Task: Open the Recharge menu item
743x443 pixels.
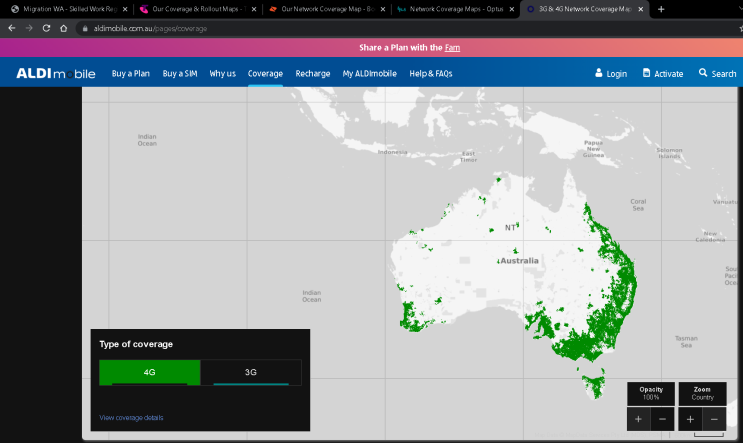Action: point(313,73)
